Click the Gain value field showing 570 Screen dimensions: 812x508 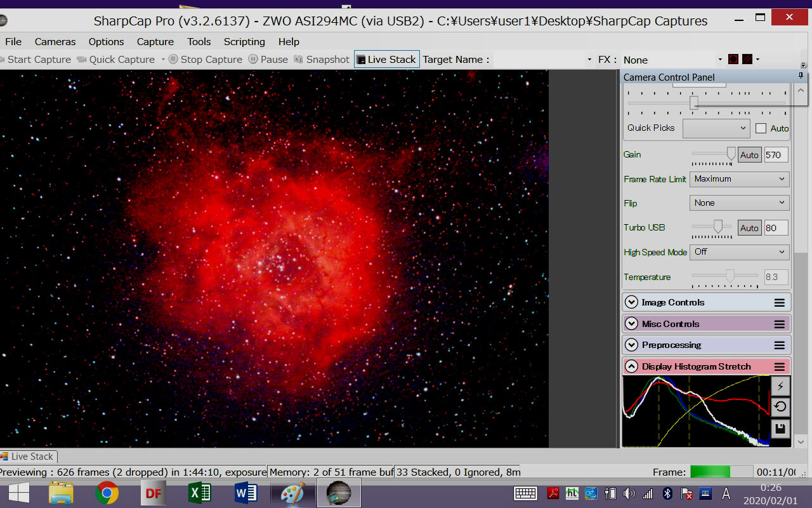[x=776, y=155]
